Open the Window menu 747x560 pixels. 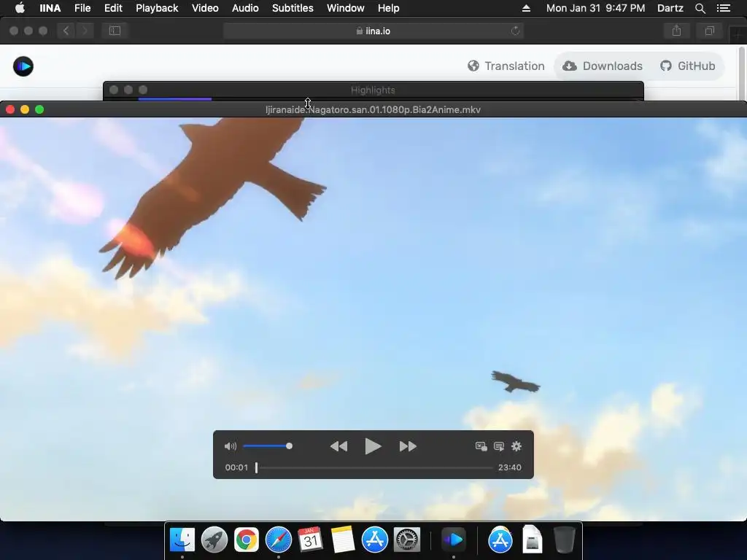coord(345,8)
